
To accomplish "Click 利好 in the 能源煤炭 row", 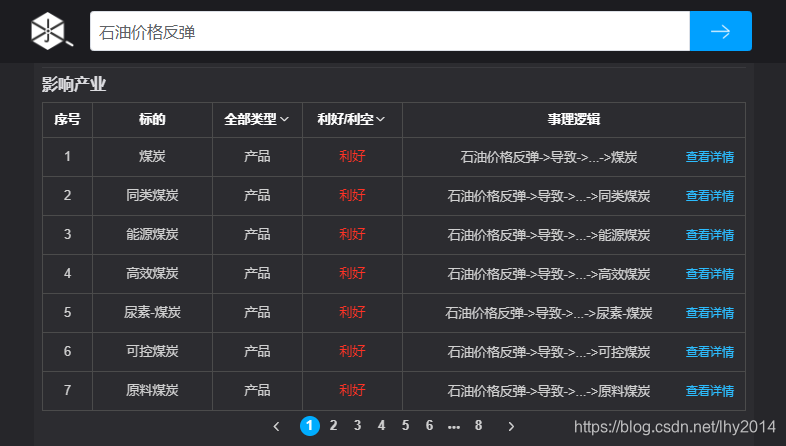I will click(x=352, y=235).
